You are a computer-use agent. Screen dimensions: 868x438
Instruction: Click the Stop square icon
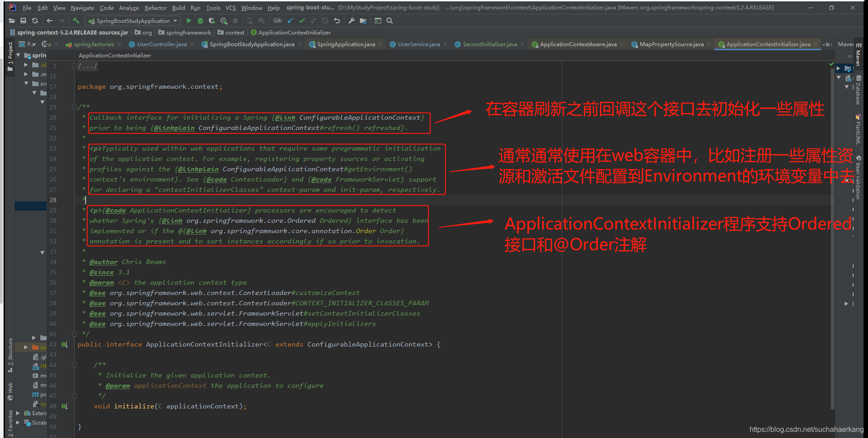click(x=235, y=21)
